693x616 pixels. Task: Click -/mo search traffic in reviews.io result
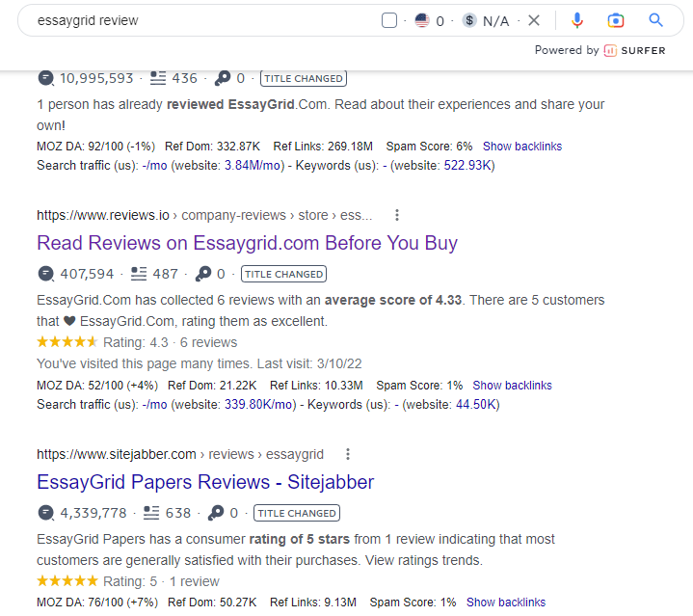154,404
